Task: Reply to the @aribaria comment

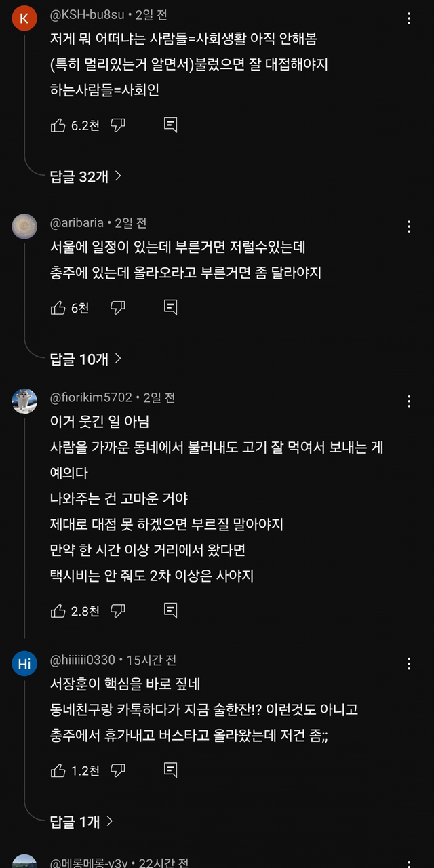Action: pos(171,308)
